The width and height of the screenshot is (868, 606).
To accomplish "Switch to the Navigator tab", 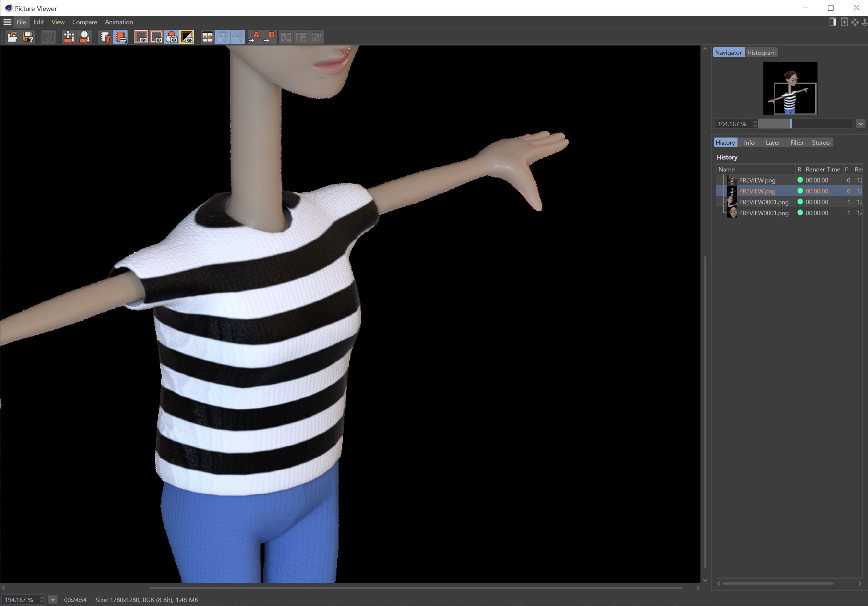I will click(x=728, y=53).
